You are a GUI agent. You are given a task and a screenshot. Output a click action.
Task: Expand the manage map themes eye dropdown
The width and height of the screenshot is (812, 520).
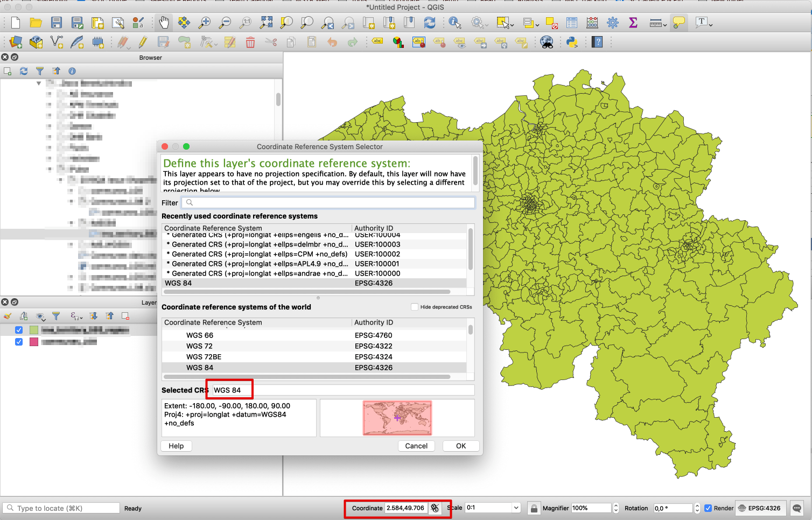click(41, 316)
